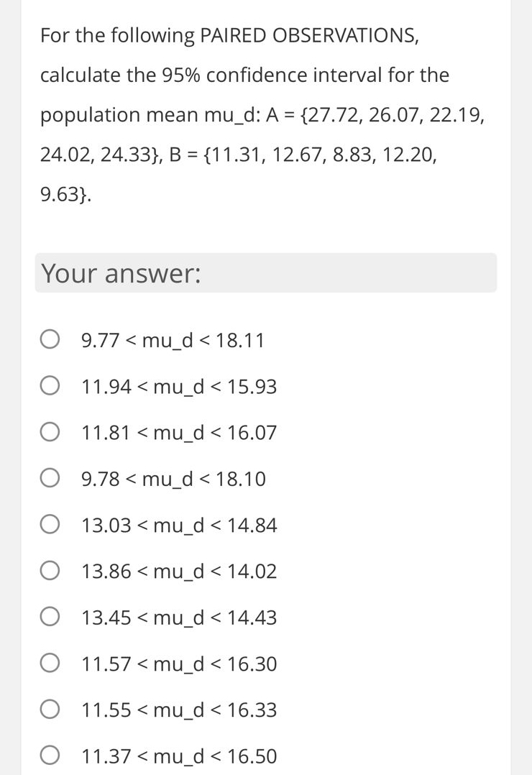Click the answer label 11.37 < mu_d < 16.50
Image resolution: width=532 pixels, height=775 pixels.
180,756
